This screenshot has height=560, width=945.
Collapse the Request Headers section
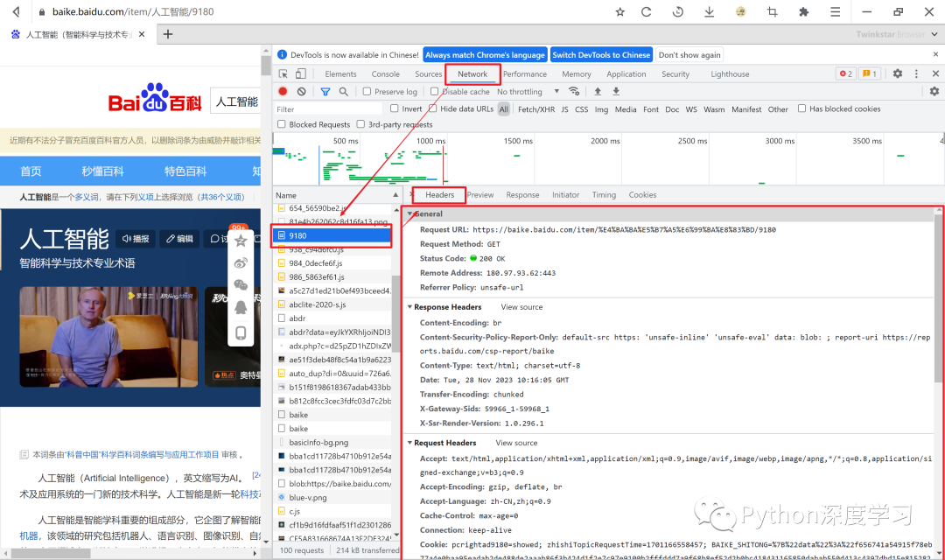pyautogui.click(x=409, y=443)
